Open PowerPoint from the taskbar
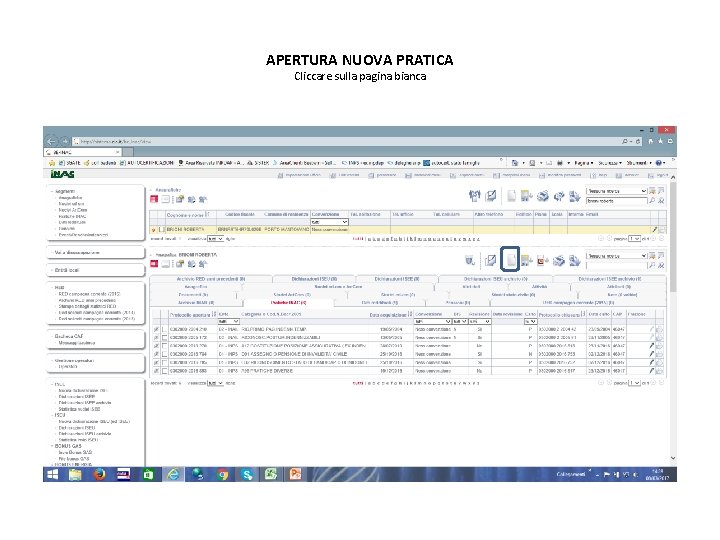Viewport: 720px width, 540px height. tap(295, 474)
